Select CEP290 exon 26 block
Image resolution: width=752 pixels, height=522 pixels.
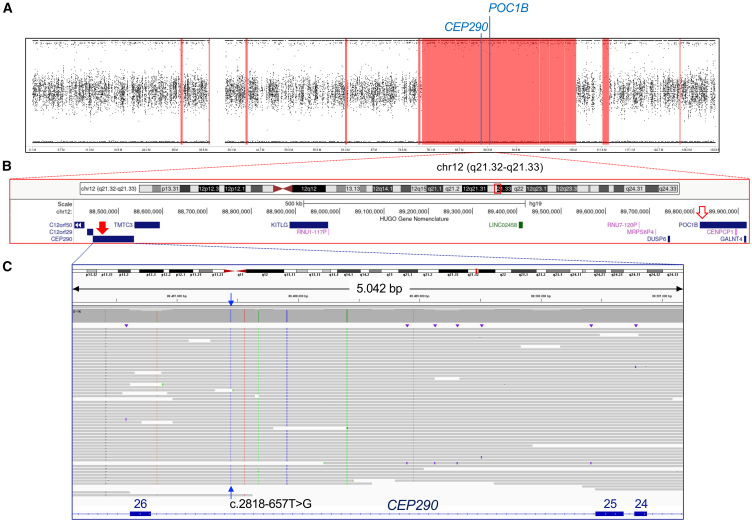coord(140,512)
